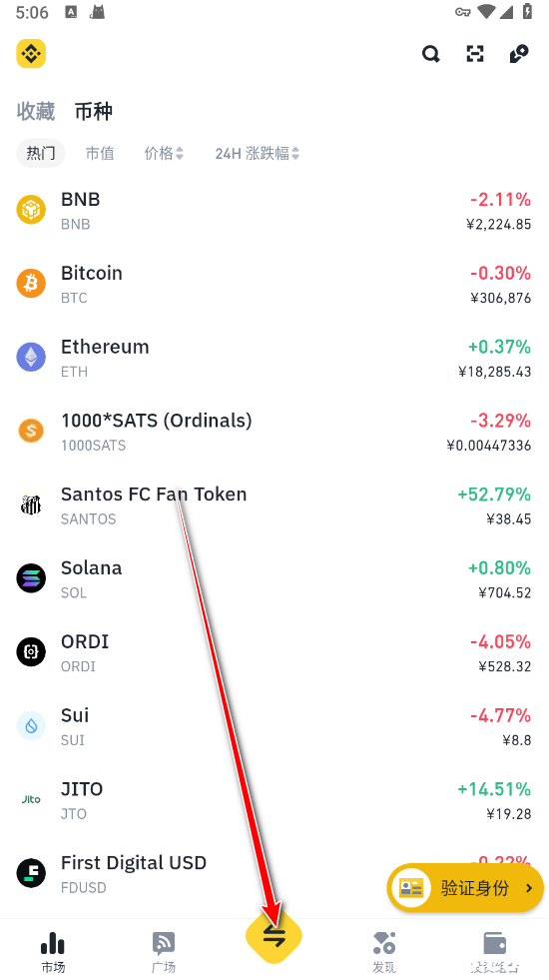Viewport: 549px width, 980px height.
Task: Open the wallet icon in the bottom bar
Action: point(495,944)
